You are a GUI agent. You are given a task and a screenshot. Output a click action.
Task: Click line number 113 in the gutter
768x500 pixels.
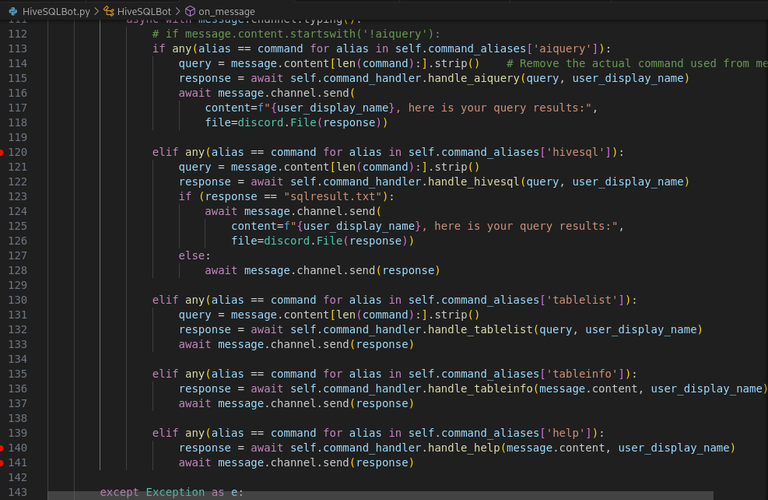click(18, 49)
